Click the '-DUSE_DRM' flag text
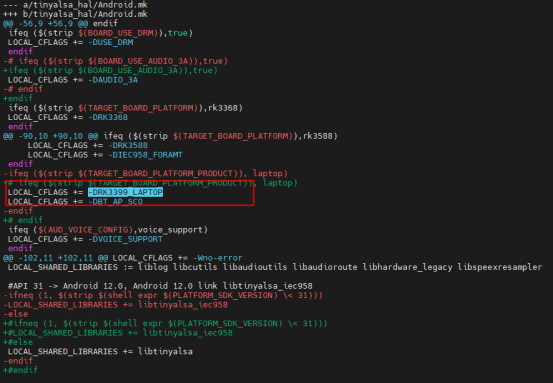This screenshot has width=553, height=383. point(111,42)
